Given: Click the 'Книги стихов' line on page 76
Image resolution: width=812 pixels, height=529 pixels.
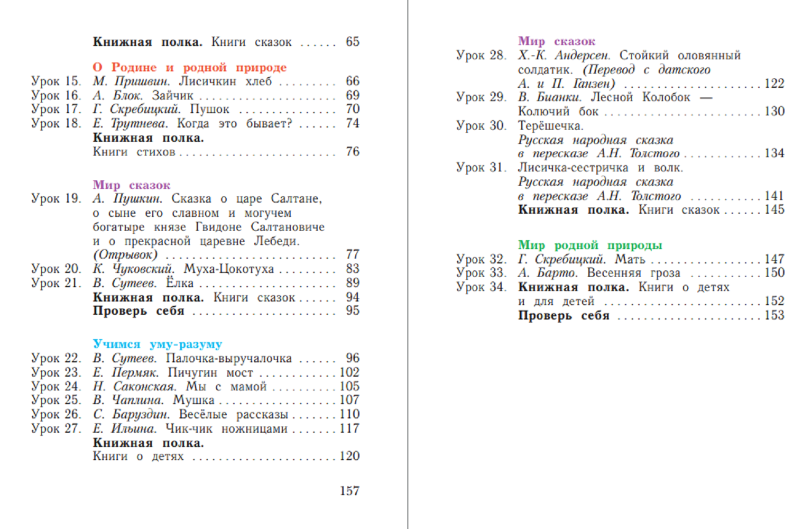Looking at the screenshot, I should coord(226,152).
